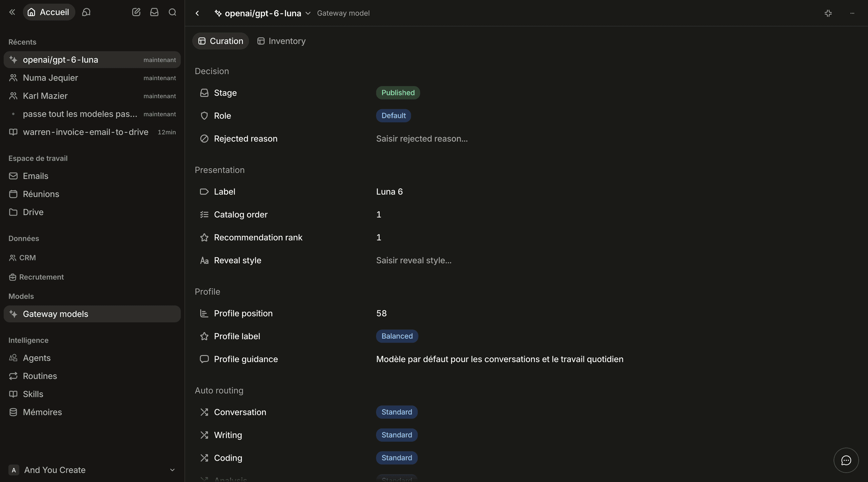
Task: Click the Stage row inbox icon
Action: point(204,93)
